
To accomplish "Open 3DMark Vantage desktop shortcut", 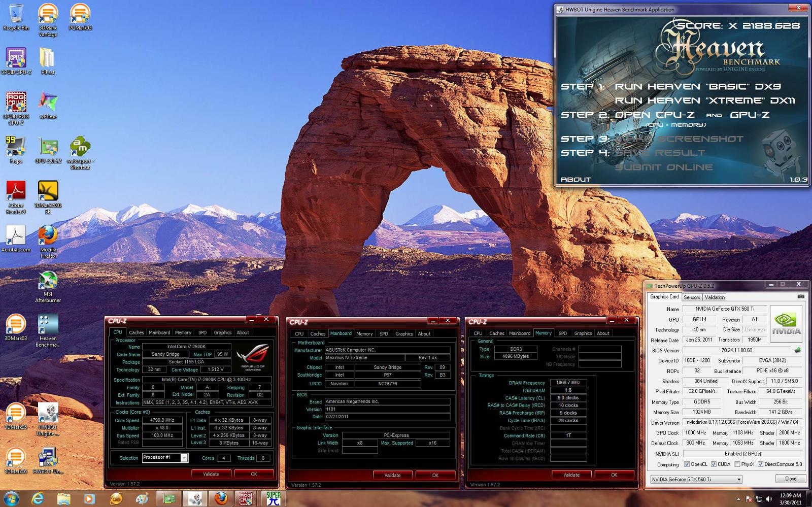I will click(x=48, y=20).
